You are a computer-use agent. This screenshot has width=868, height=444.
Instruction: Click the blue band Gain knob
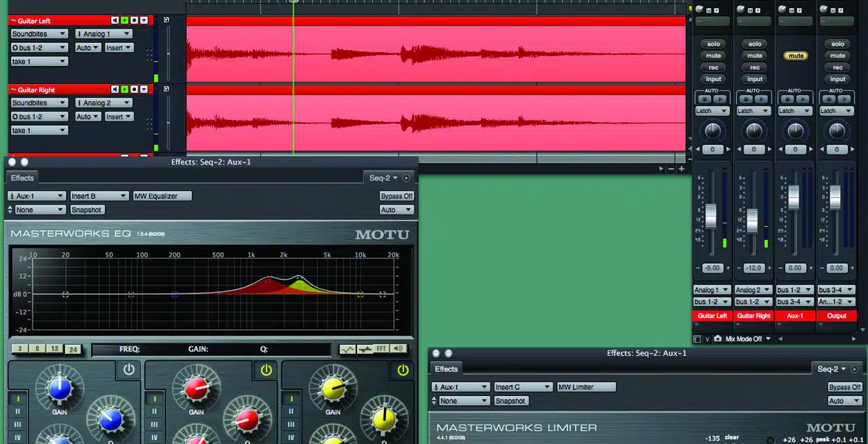click(x=60, y=388)
